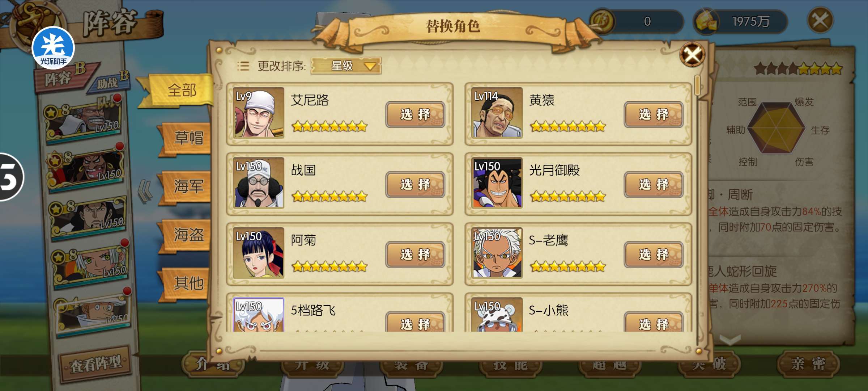Open the 光环助手 floating assistant icon
This screenshot has height=391, width=868.
pyautogui.click(x=53, y=48)
